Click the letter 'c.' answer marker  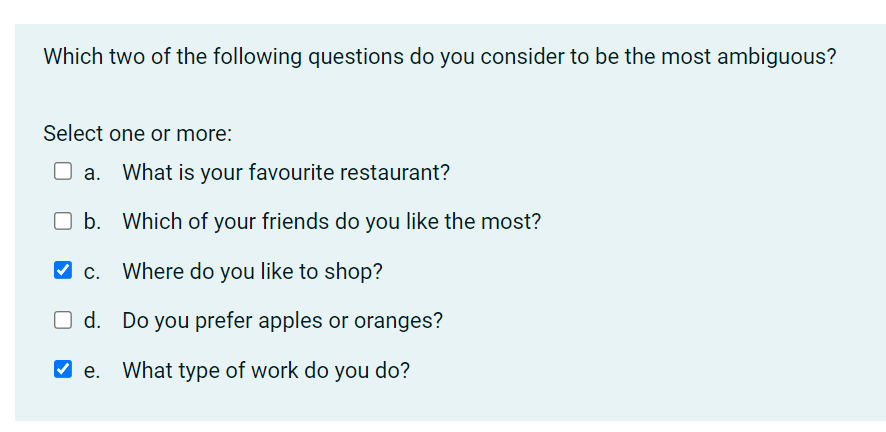click(x=92, y=273)
